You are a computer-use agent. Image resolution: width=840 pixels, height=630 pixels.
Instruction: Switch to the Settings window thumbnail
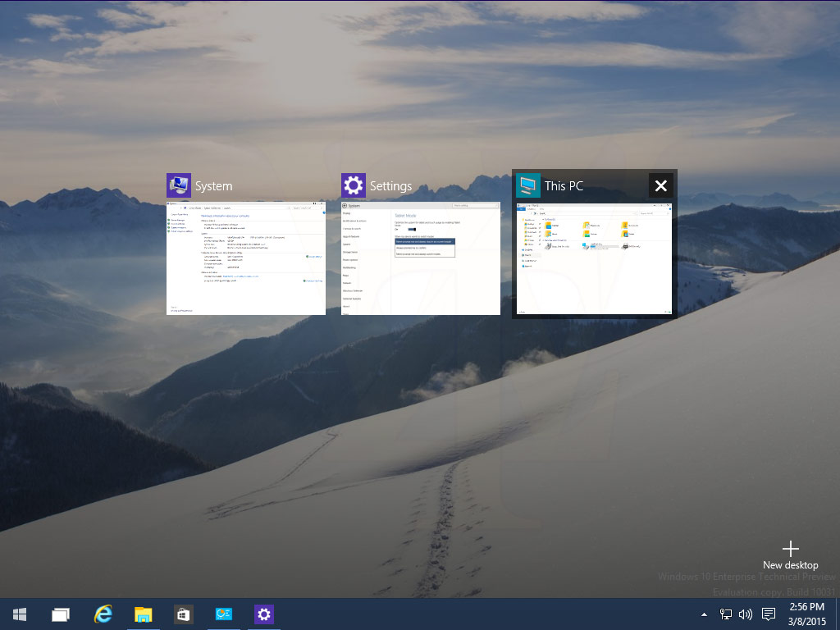click(421, 258)
